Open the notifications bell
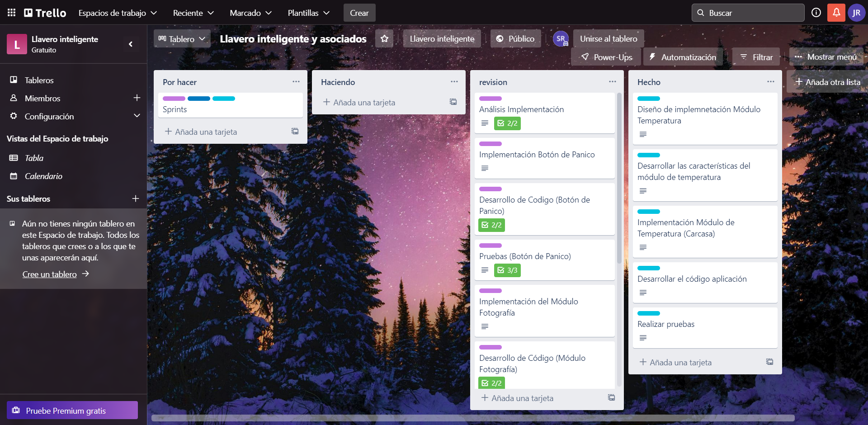The image size is (868, 425). coord(836,13)
